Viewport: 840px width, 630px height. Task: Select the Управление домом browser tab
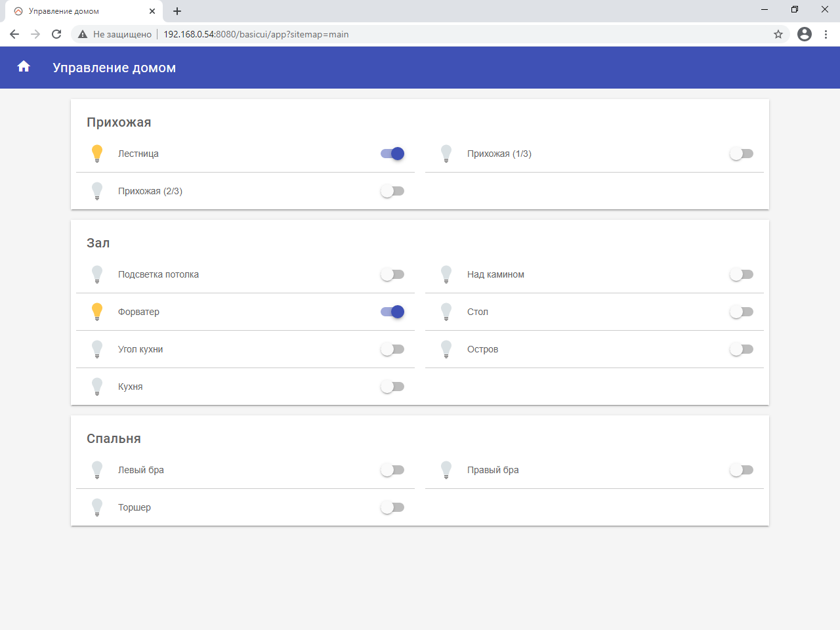79,11
